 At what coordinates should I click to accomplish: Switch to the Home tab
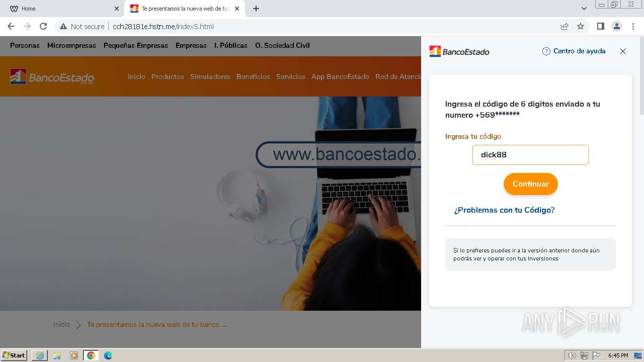(62, 9)
